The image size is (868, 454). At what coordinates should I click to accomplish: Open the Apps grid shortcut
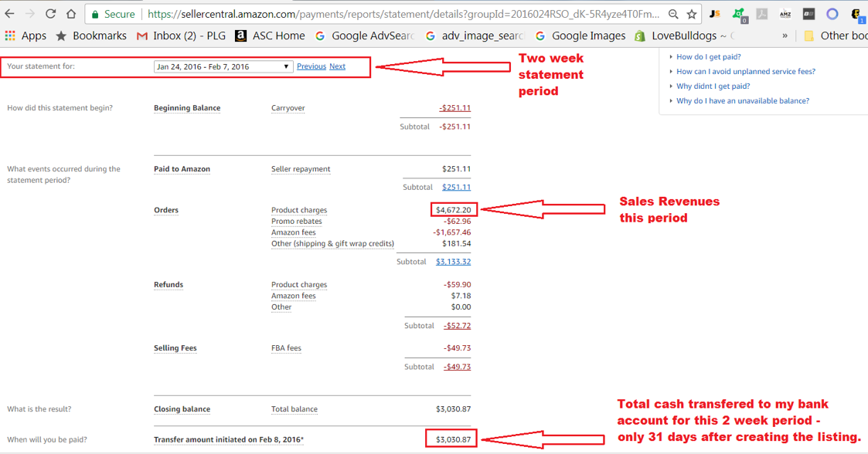[26, 36]
